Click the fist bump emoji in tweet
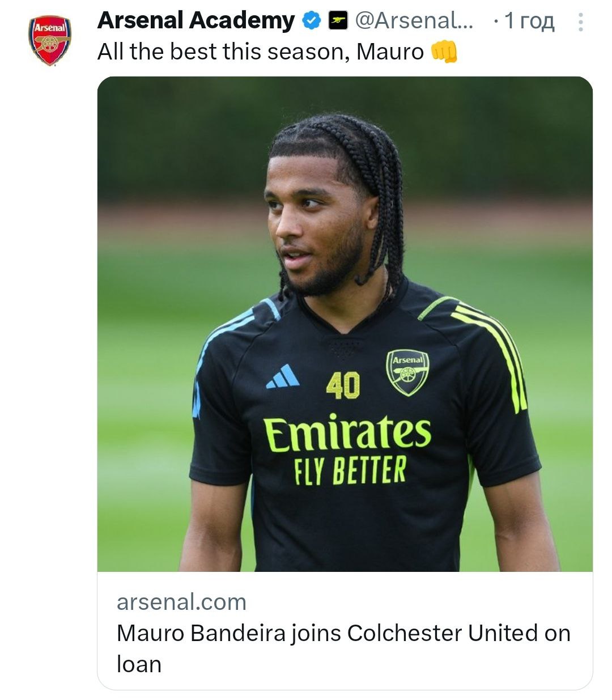 (444, 53)
